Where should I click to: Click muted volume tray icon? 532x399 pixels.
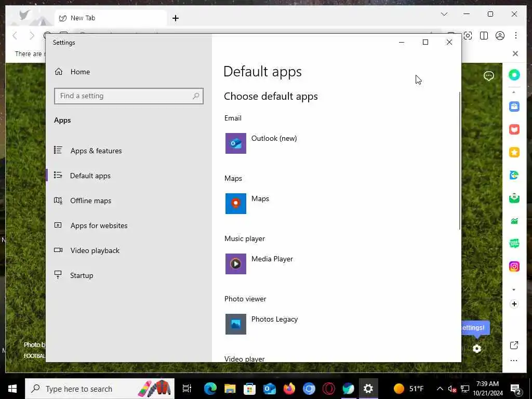coord(452,389)
